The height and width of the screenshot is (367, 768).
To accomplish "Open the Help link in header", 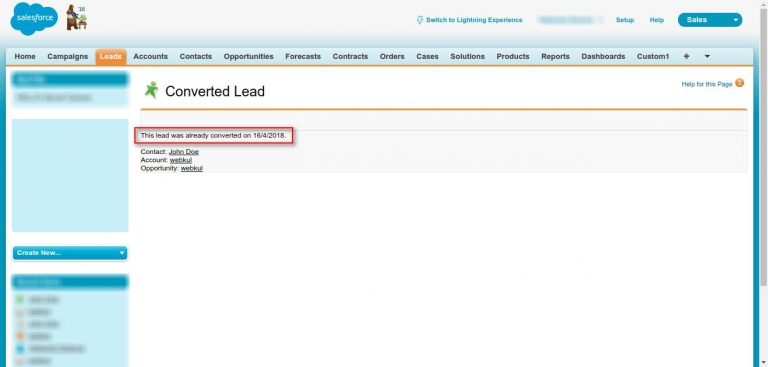I will coord(656,20).
